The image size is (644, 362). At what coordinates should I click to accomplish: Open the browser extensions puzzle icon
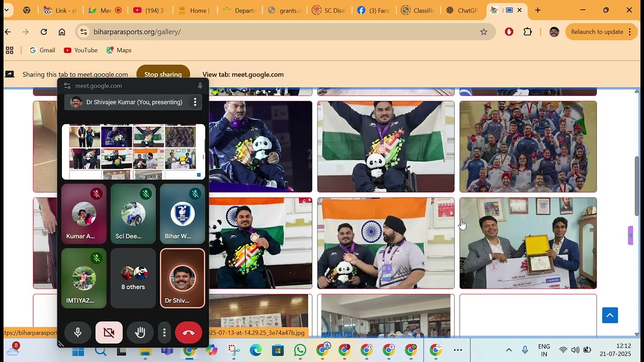click(527, 32)
